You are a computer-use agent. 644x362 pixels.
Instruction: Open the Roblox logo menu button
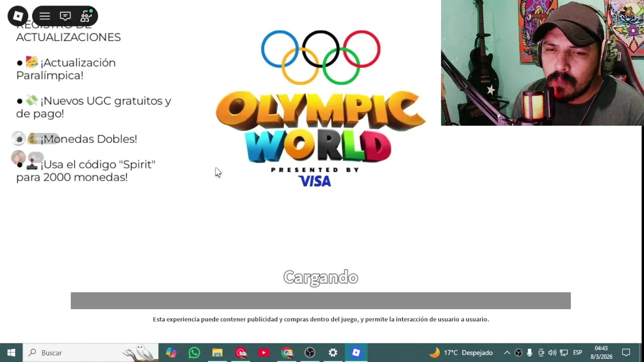(18, 16)
